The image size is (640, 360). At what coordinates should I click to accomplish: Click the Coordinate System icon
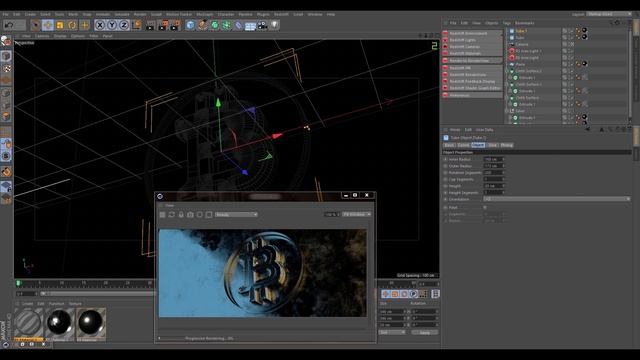pos(136,25)
